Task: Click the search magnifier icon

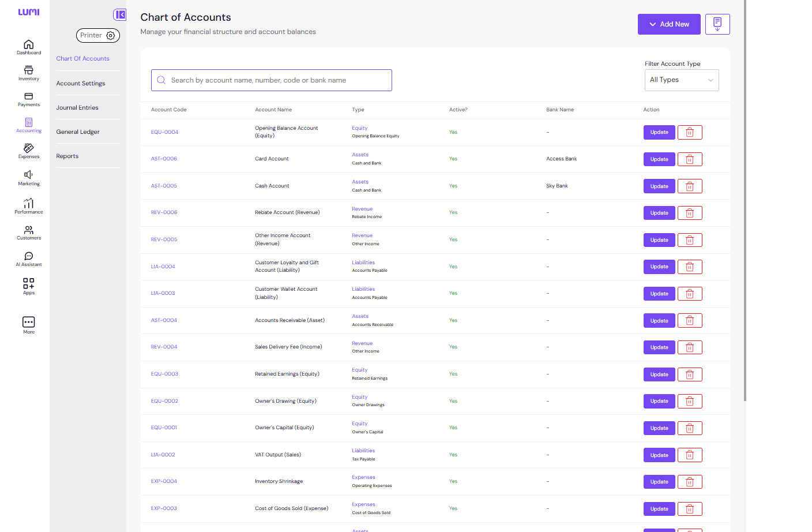Action: [161, 80]
